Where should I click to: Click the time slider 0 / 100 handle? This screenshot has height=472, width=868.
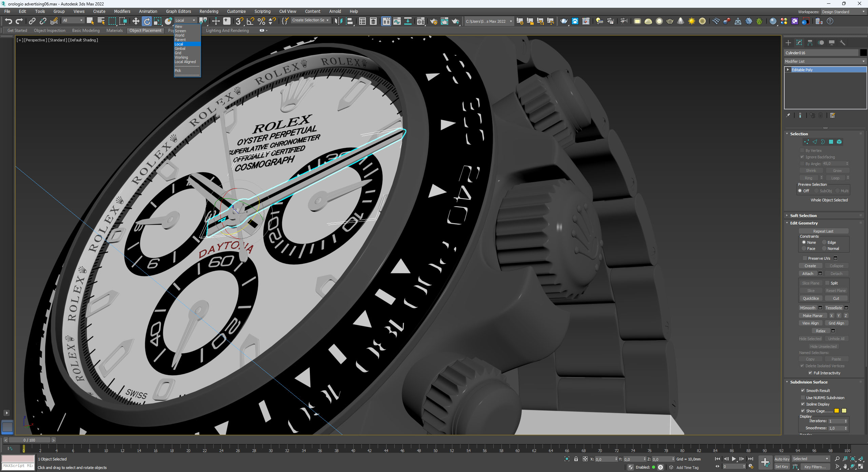click(29, 440)
